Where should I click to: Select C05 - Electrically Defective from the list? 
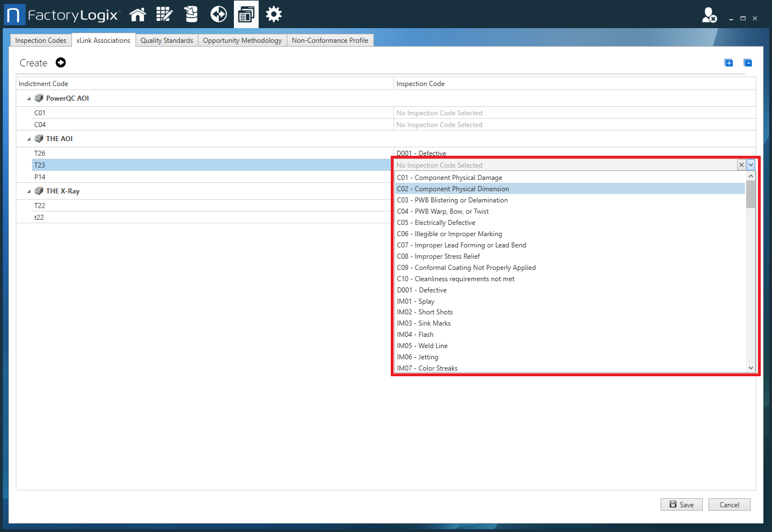click(x=436, y=222)
